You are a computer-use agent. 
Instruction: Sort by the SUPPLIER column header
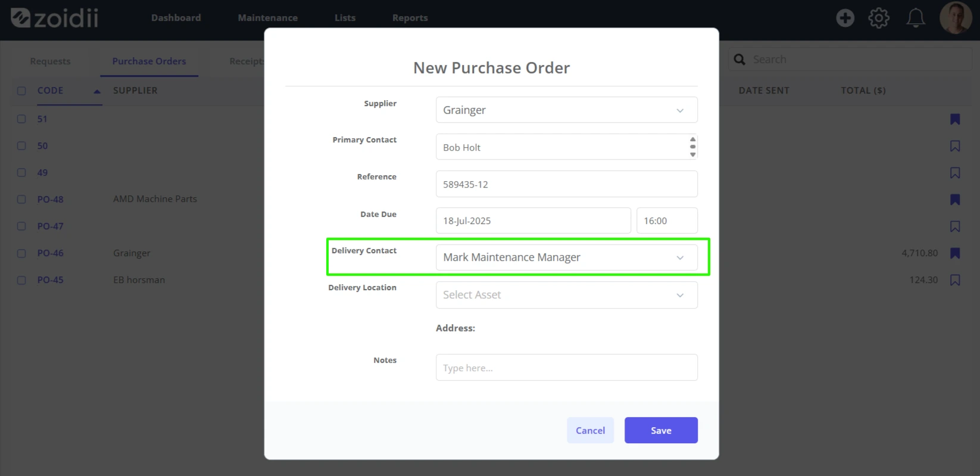(135, 91)
